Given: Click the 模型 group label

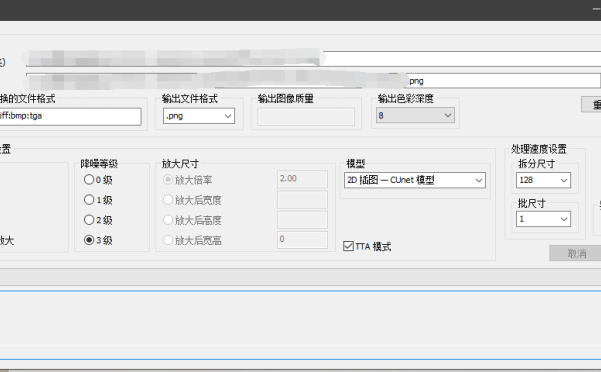Looking at the screenshot, I should 355,164.
